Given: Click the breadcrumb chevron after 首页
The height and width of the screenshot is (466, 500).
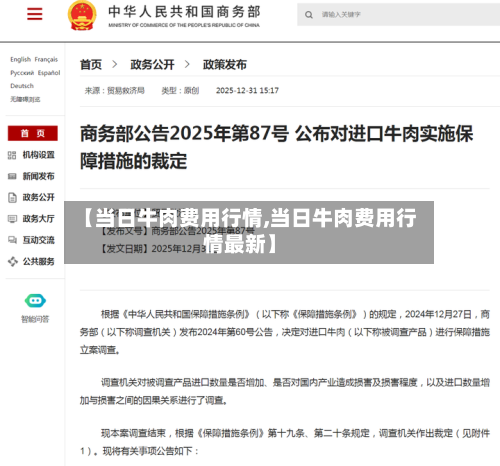Looking at the screenshot, I should tap(115, 64).
